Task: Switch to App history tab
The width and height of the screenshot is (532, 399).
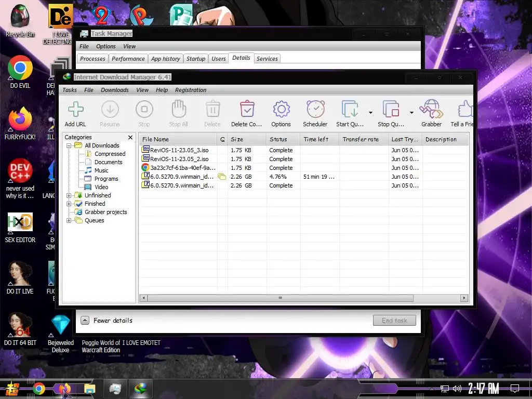Action: tap(166, 59)
